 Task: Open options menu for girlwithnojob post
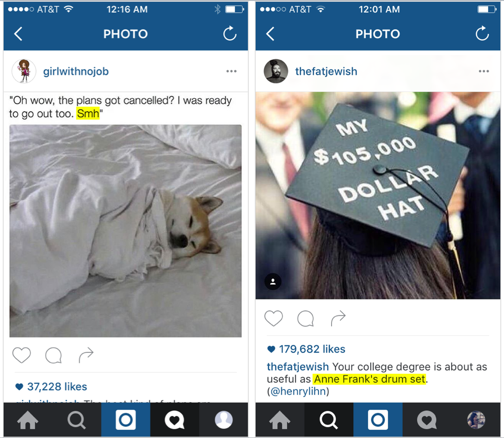click(232, 71)
